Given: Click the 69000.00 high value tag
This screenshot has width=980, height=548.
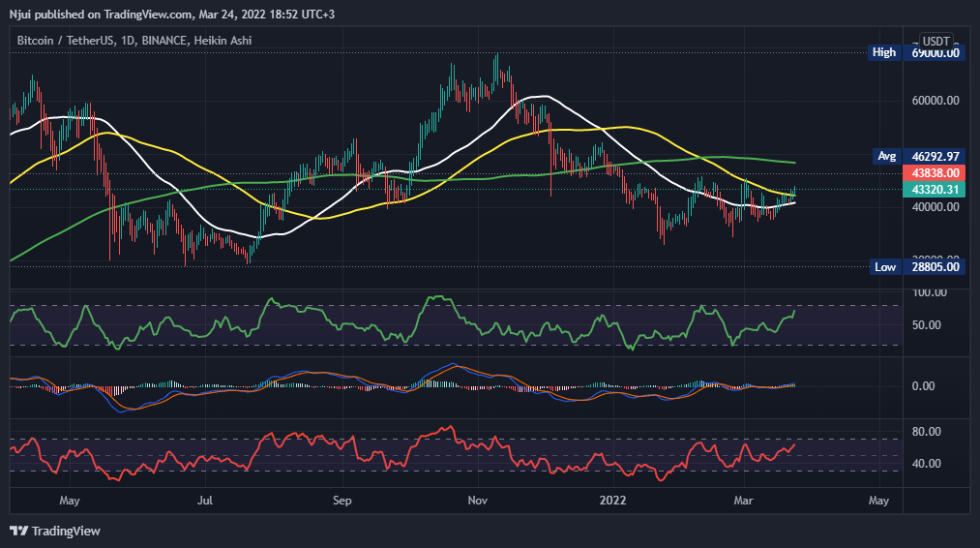Looking at the screenshot, I should (x=935, y=53).
